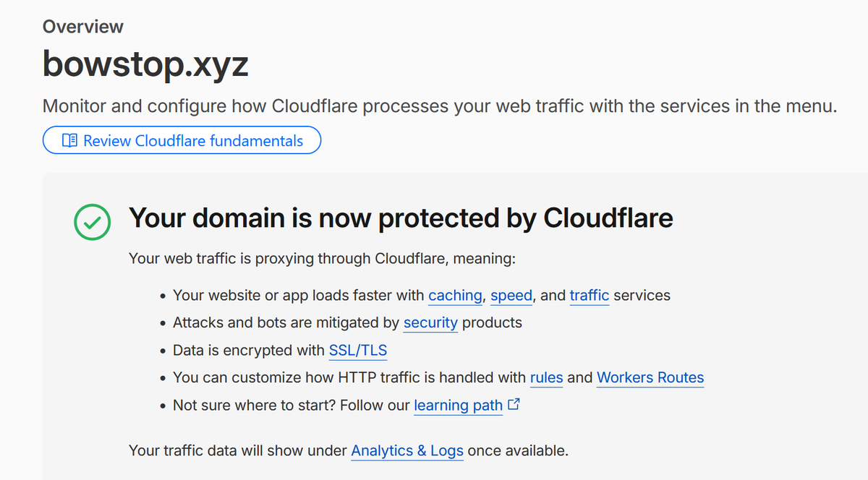
Task: Click the 'Attacks and bots are mitigated' bullet text
Action: coord(347,323)
